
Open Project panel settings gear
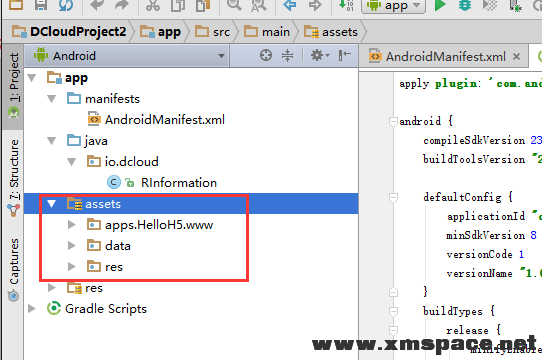tap(320, 55)
